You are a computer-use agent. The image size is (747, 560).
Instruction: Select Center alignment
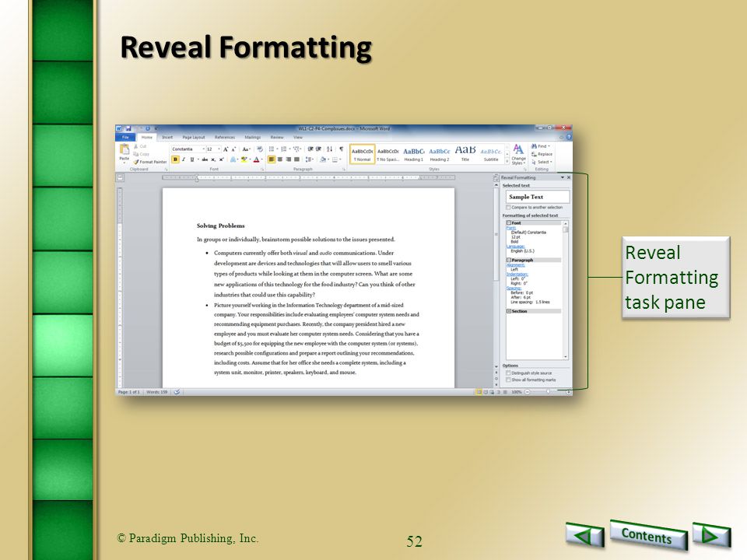click(280, 159)
